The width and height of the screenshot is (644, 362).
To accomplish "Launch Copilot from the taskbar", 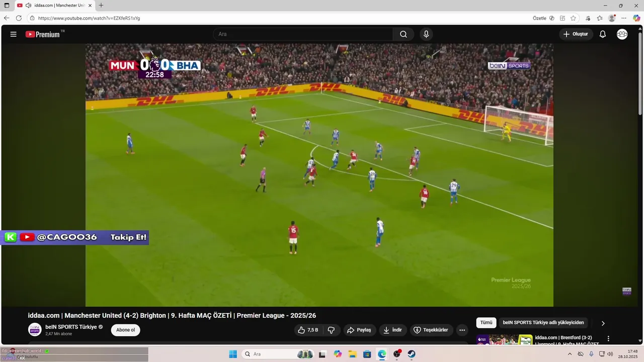I will pos(338,354).
